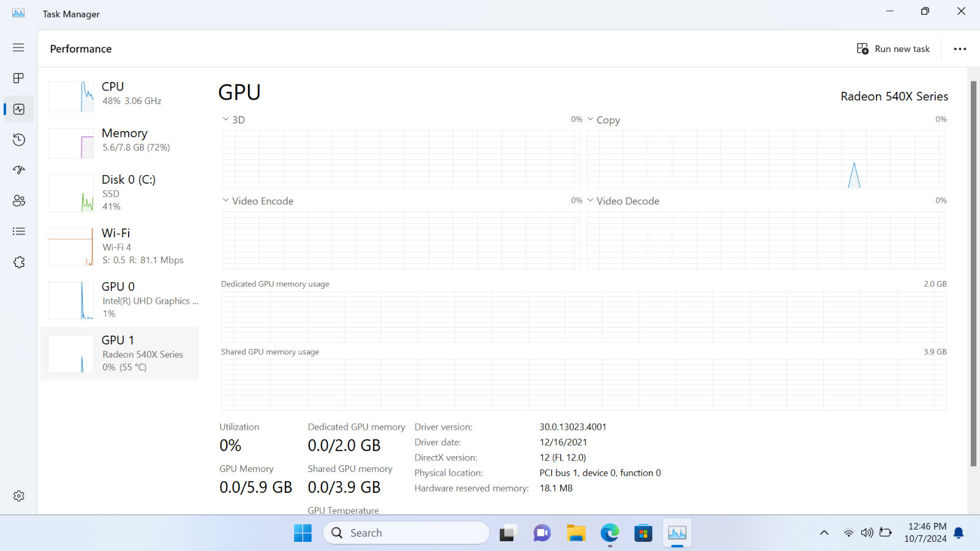Click the Dedicated GPU memory usage graph
Viewport: 980px width, 551px height.
point(584,317)
